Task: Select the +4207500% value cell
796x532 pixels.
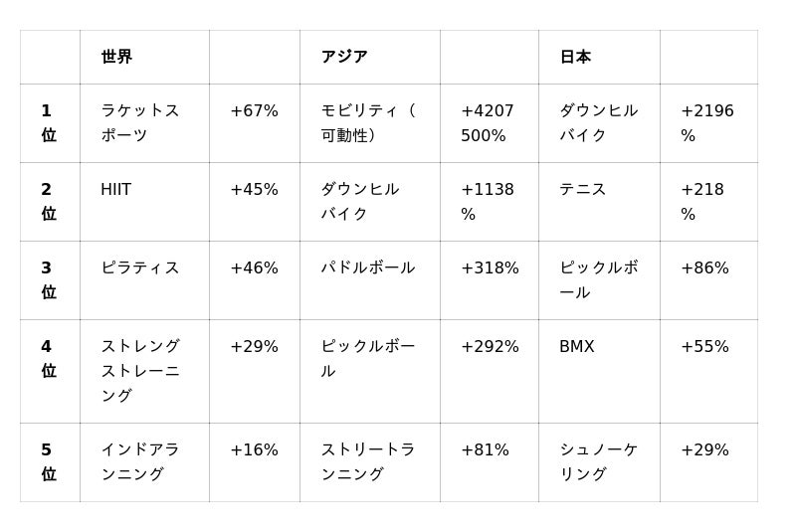Action: click(x=488, y=123)
